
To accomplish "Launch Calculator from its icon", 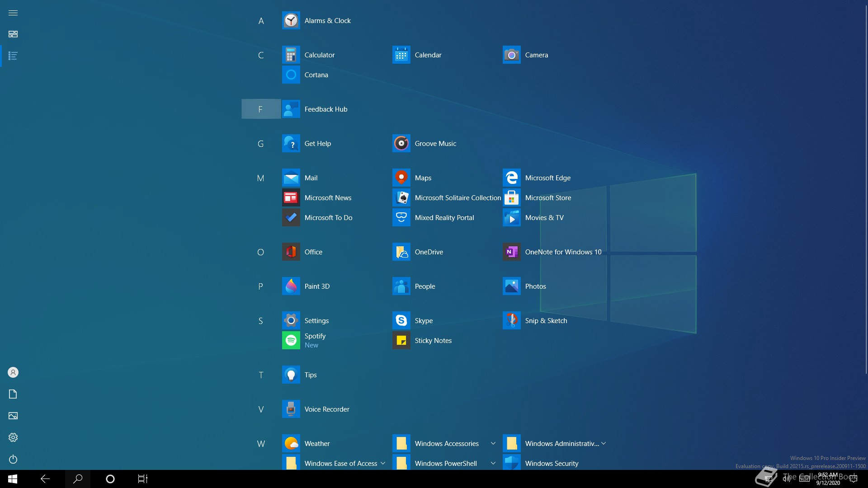I will pyautogui.click(x=291, y=55).
